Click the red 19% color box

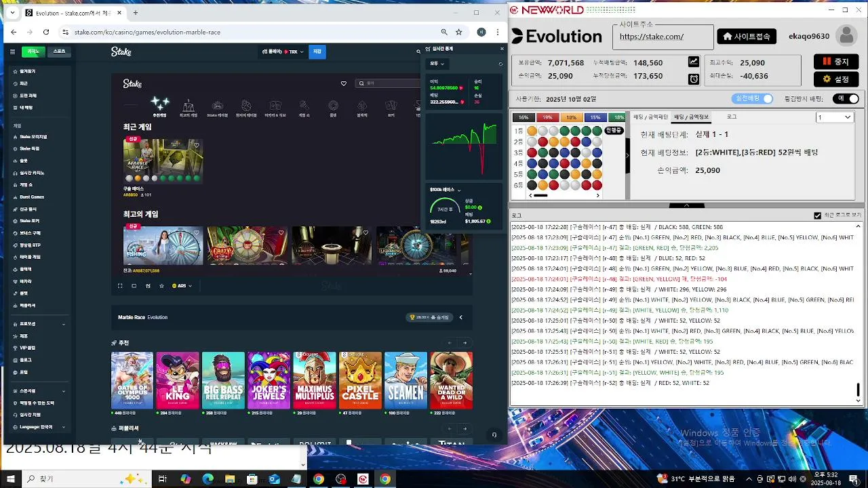[x=547, y=117]
